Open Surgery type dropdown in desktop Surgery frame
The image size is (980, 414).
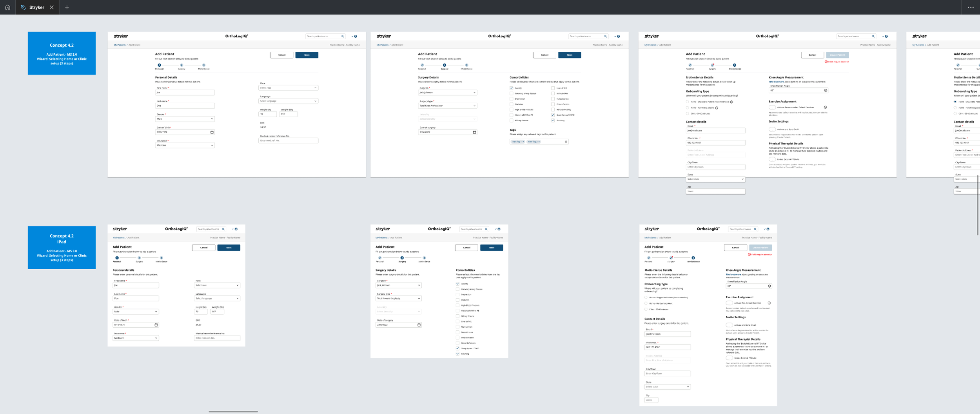(x=447, y=106)
